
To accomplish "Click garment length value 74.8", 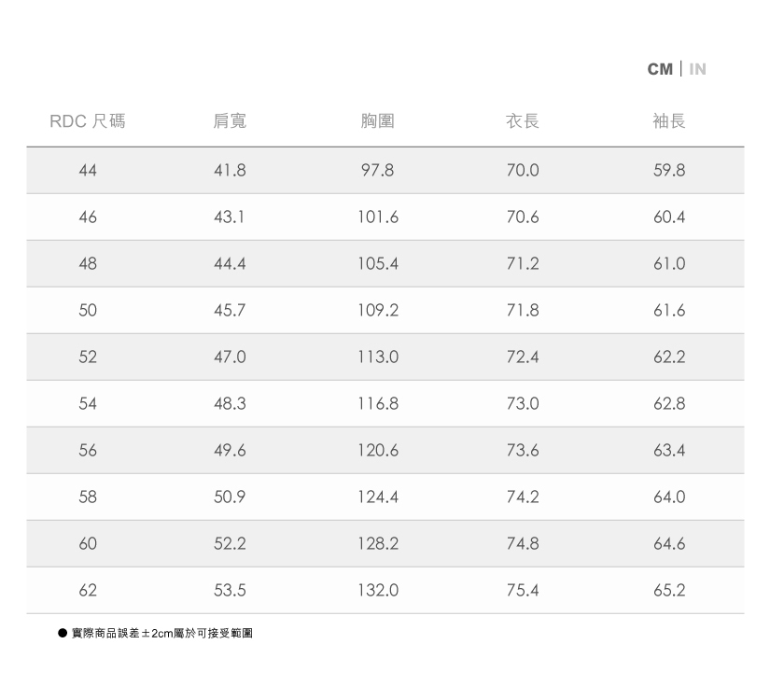I will [523, 544].
